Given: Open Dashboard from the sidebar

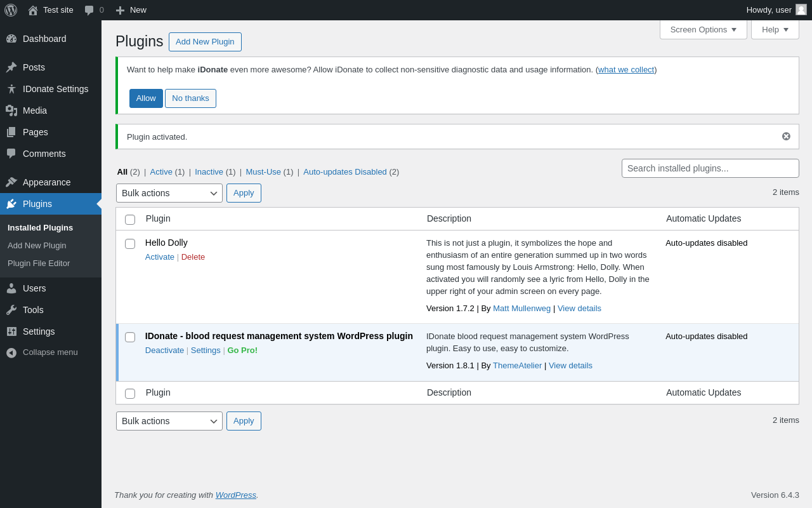Looking at the screenshot, I should coord(44,39).
